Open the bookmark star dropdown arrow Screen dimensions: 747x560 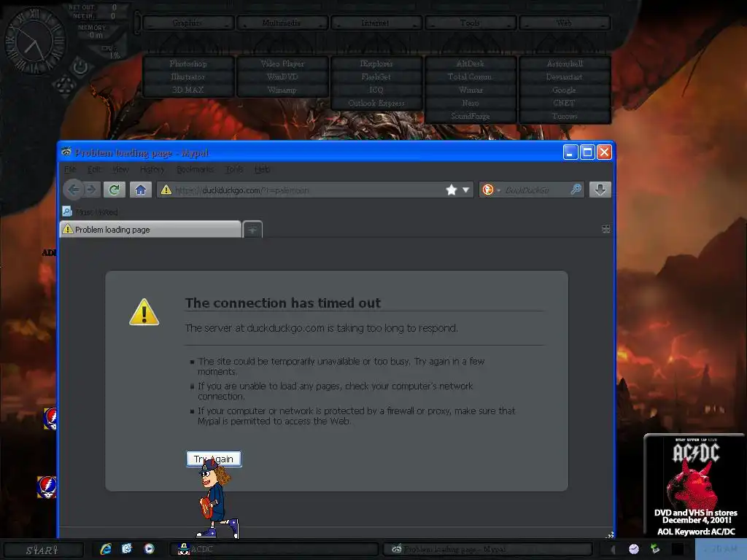click(465, 190)
